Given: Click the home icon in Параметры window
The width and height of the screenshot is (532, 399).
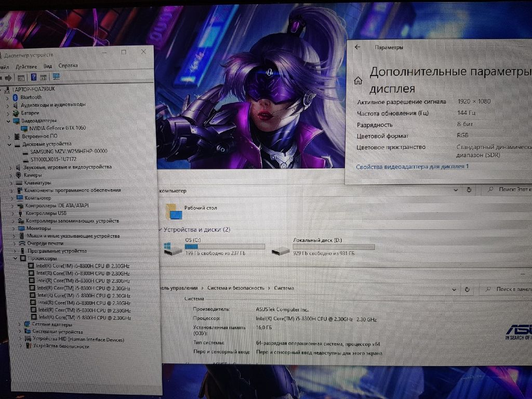Looking at the screenshot, I should [x=357, y=81].
